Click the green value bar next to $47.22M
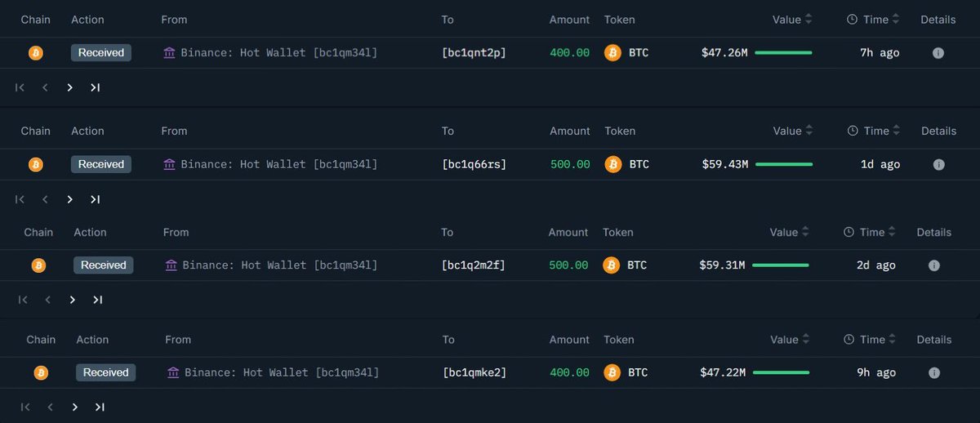 (x=782, y=373)
